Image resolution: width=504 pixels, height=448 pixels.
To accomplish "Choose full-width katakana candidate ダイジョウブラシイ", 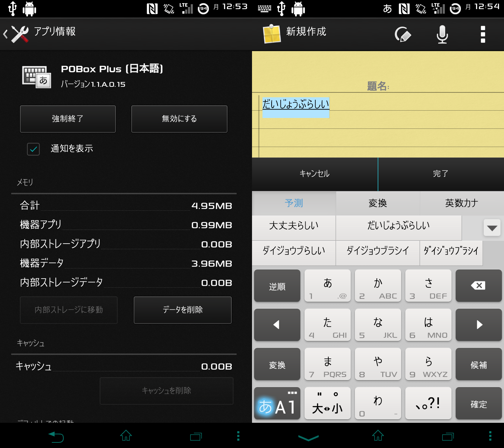I will (x=378, y=253).
